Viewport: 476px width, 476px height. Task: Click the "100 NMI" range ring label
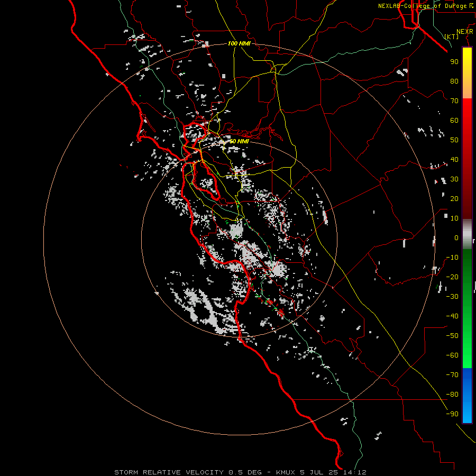coord(239,43)
